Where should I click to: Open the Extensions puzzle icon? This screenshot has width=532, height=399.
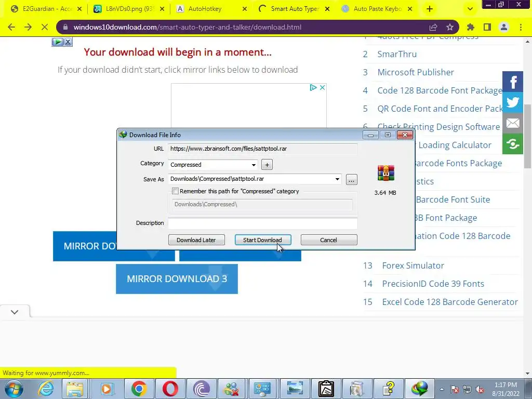470,27
